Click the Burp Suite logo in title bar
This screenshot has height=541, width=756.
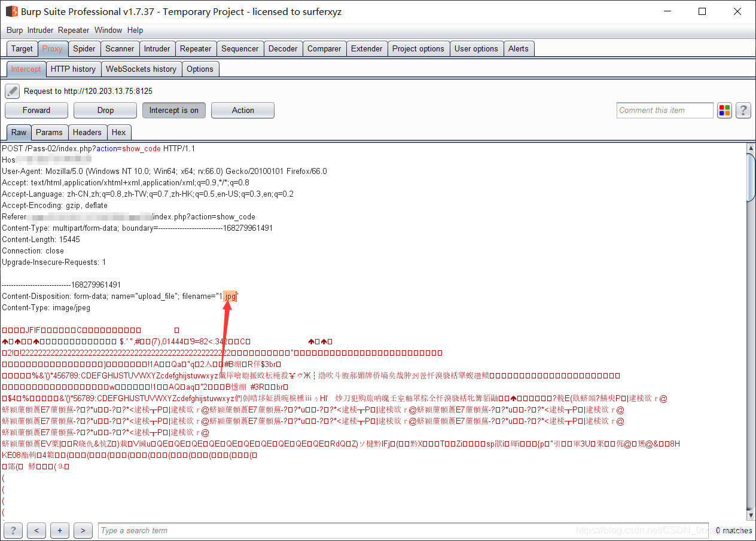click(x=11, y=11)
